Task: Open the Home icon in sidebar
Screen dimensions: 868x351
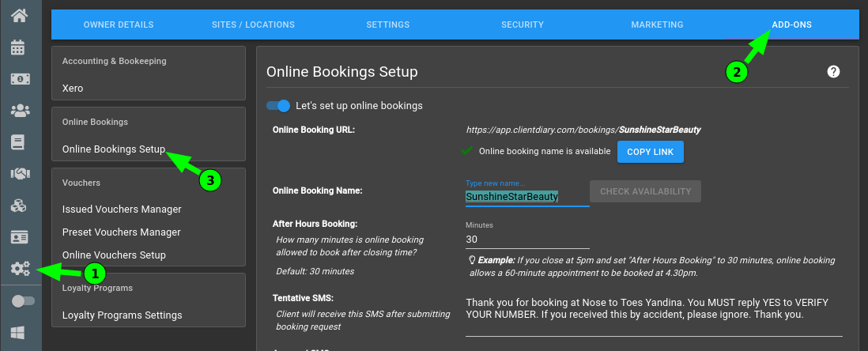Action: coord(20,16)
